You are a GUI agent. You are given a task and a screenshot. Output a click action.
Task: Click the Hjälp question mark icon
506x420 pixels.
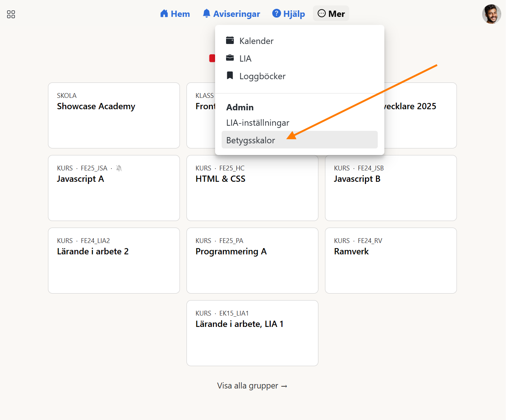[277, 14]
